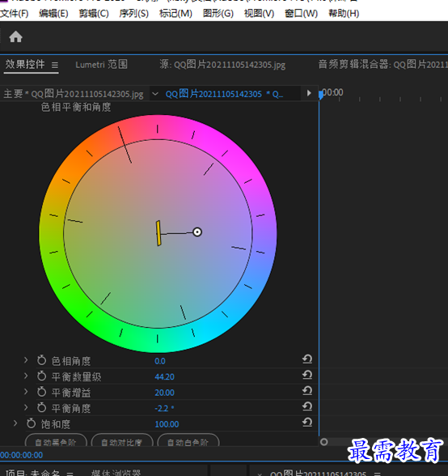Edit the 平衡数量级 value 44.20
The width and height of the screenshot is (448, 476).
tap(164, 376)
